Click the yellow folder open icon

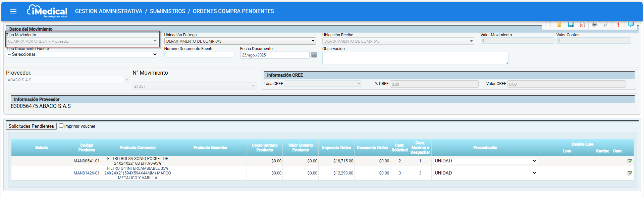point(559,25)
